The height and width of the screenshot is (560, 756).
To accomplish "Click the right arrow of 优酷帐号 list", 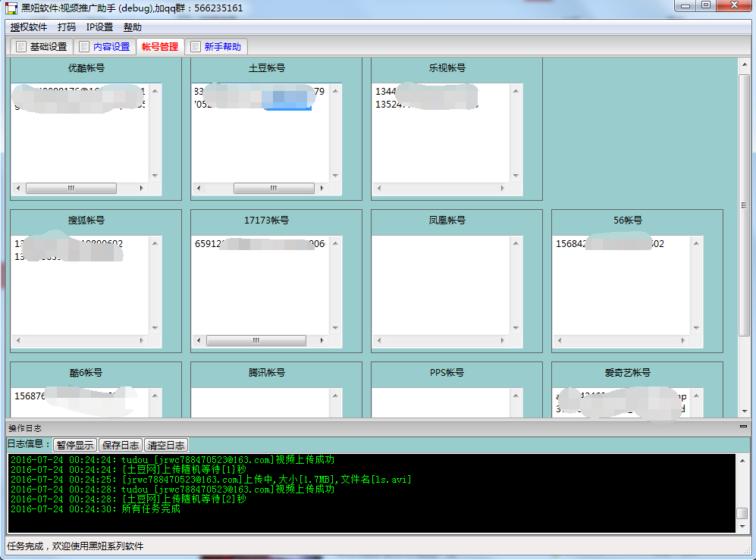I will (x=141, y=189).
